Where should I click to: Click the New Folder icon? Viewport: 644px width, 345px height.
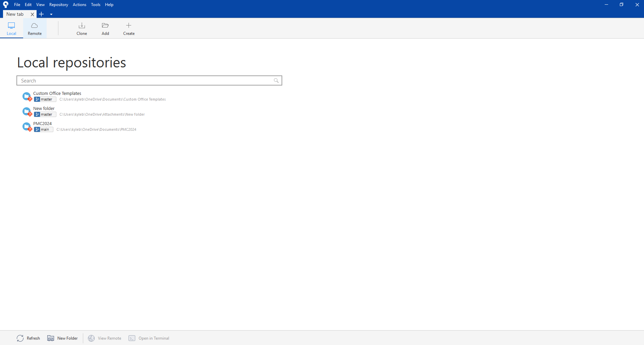[x=51, y=338]
